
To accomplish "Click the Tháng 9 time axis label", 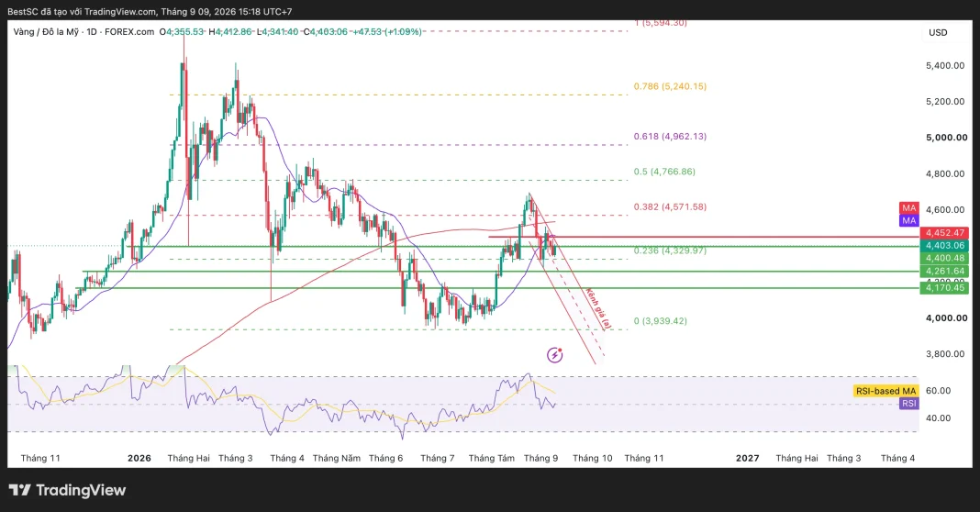I will (x=540, y=458).
